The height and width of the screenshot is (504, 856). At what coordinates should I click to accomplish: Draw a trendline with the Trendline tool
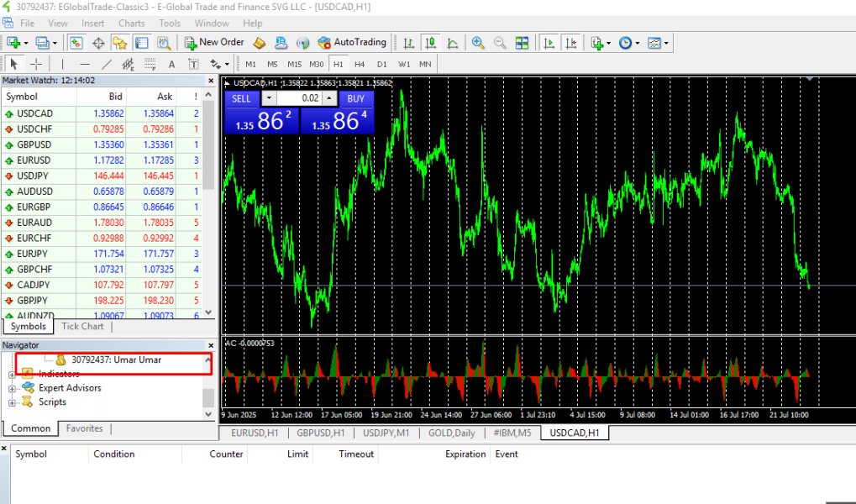point(107,64)
